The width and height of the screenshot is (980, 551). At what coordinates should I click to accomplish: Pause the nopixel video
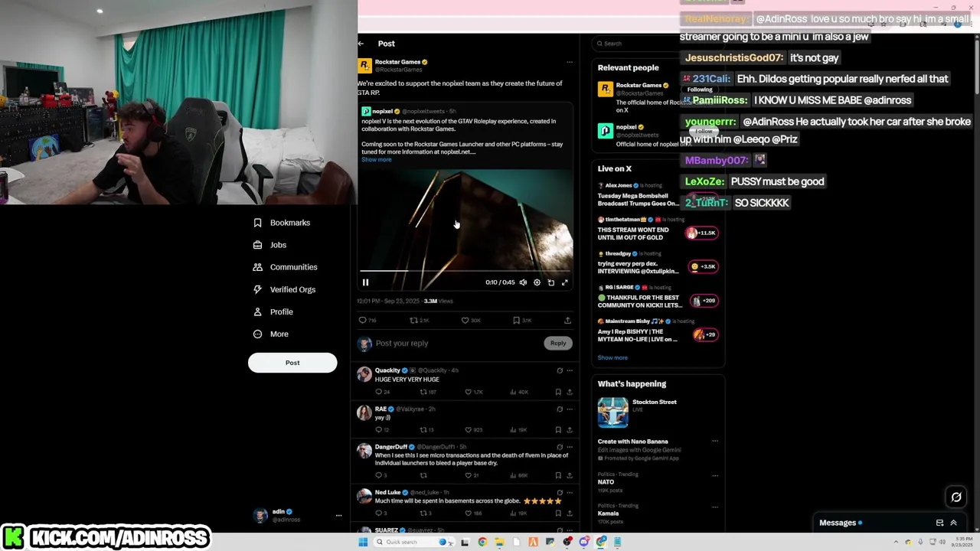click(365, 282)
